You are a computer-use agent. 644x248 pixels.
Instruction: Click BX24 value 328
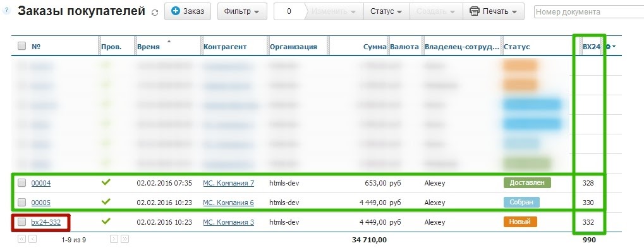pos(588,183)
